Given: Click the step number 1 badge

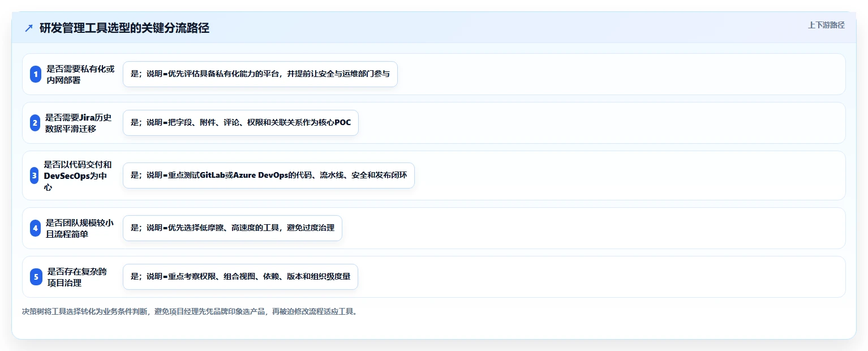Looking at the screenshot, I should click(x=36, y=74).
